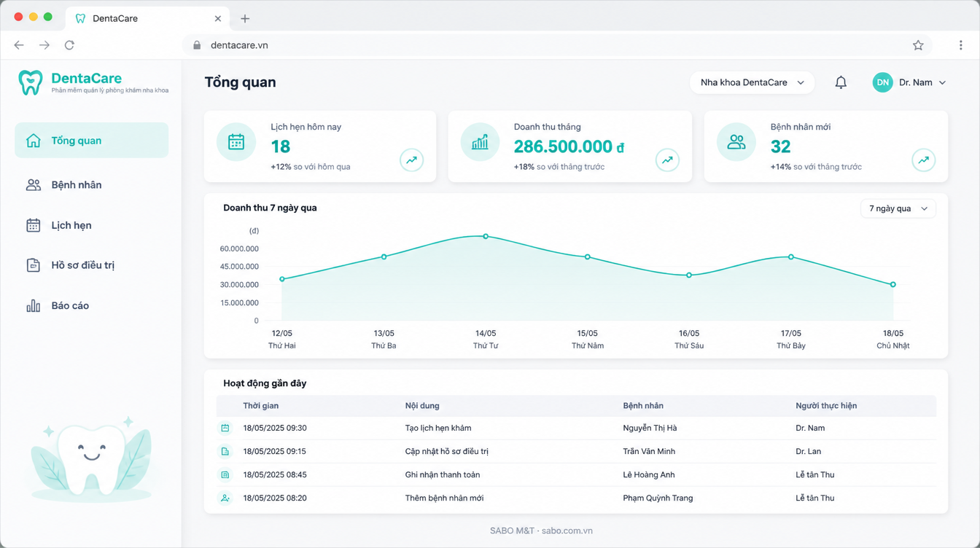The width and height of the screenshot is (980, 548).
Task: Click the Báo cáo bar chart icon
Action: click(34, 306)
